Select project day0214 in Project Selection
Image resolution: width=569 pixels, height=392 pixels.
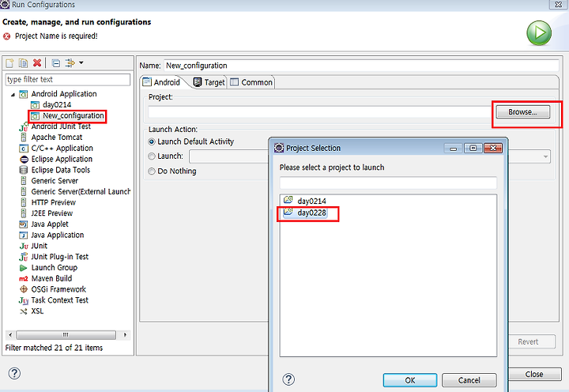coord(305,201)
